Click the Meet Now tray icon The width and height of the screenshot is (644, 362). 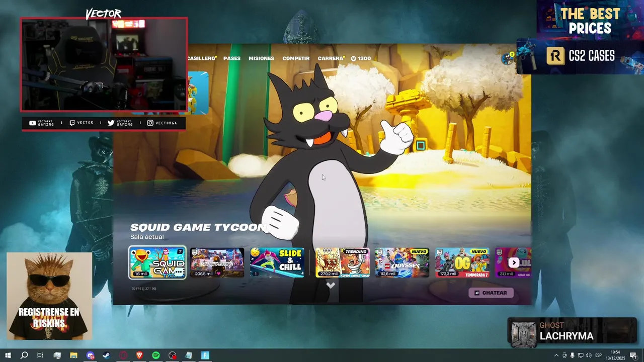tap(564, 355)
